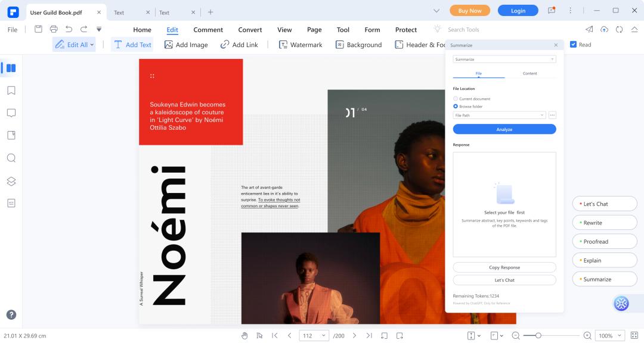Select the hand tool in bottom bar
Image resolution: width=644 pixels, height=343 pixels.
pyautogui.click(x=244, y=336)
